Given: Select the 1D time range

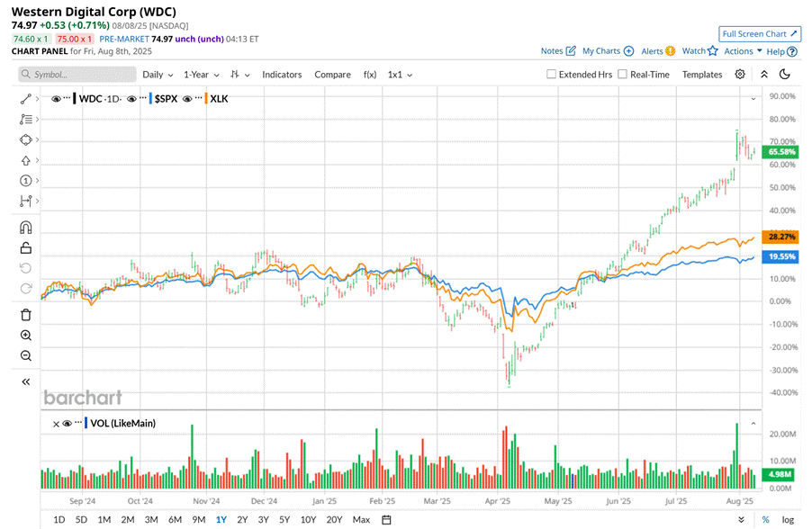Looking at the screenshot, I should (x=59, y=520).
